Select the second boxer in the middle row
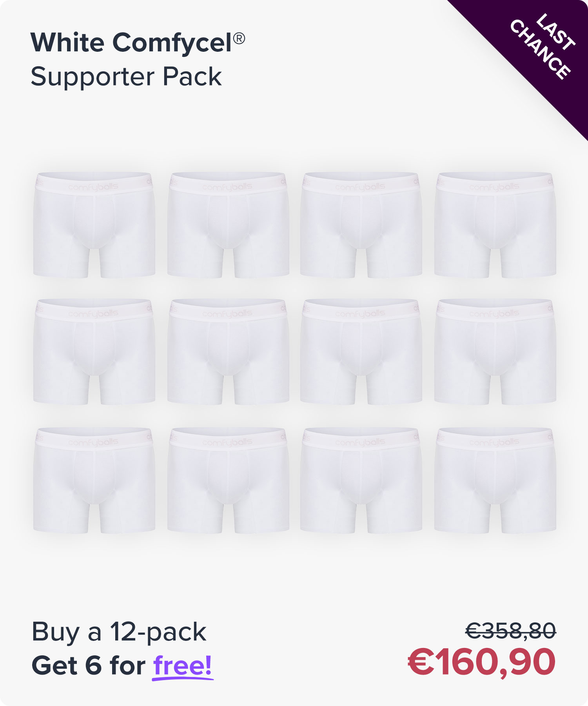The height and width of the screenshot is (706, 588). point(228,352)
